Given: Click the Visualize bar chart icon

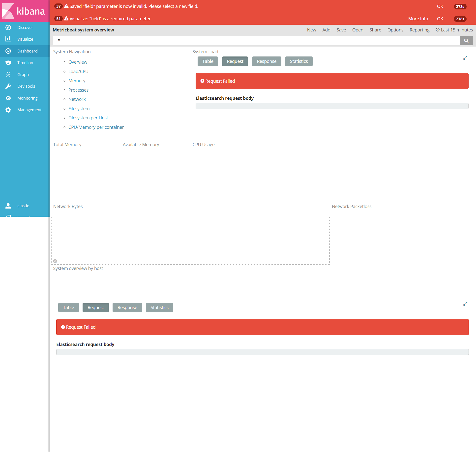Looking at the screenshot, I should pyautogui.click(x=8, y=39).
